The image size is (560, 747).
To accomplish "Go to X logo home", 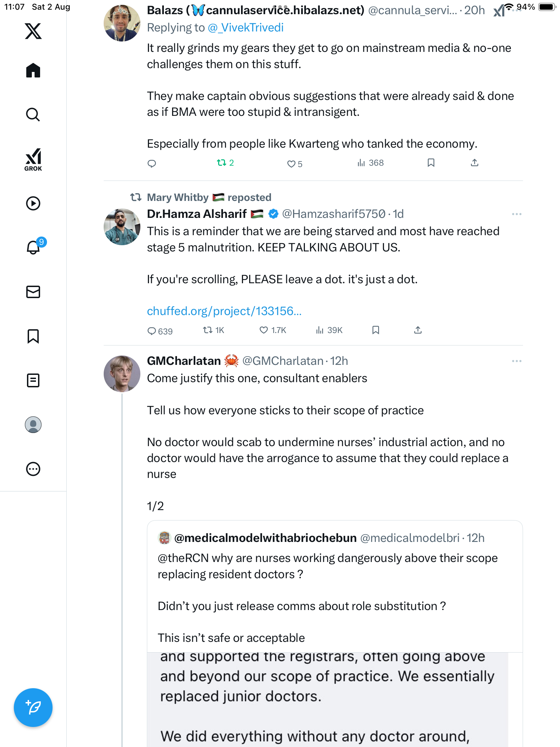I will (x=33, y=31).
